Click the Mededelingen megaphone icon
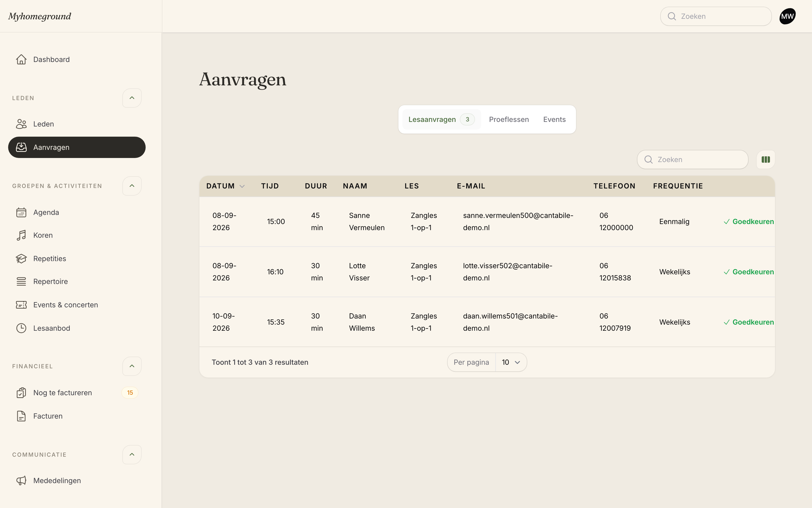Image resolution: width=812 pixels, height=508 pixels. click(x=21, y=481)
